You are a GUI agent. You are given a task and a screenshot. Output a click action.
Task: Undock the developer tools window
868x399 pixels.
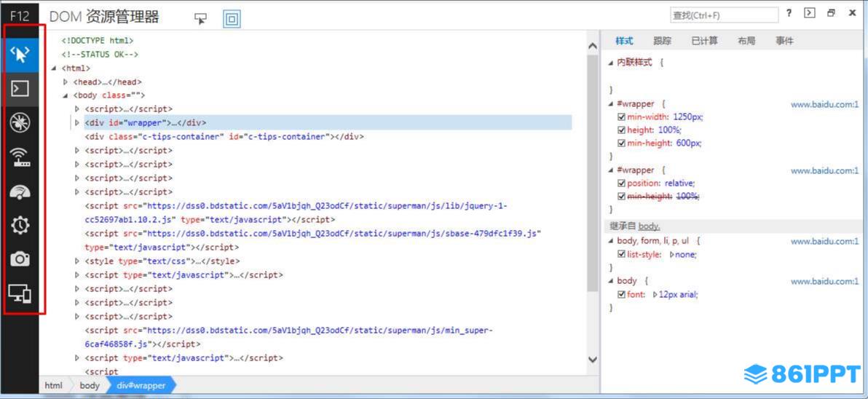coord(831,13)
